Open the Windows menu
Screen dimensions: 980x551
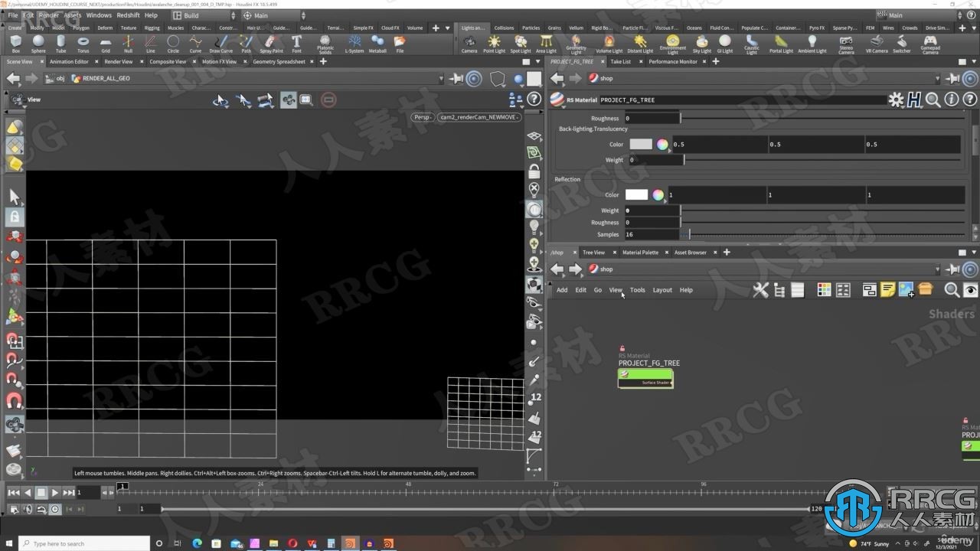(x=99, y=15)
